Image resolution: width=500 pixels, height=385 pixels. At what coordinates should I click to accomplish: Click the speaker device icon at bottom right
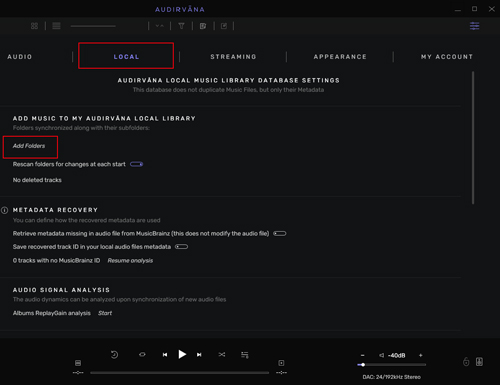click(479, 362)
